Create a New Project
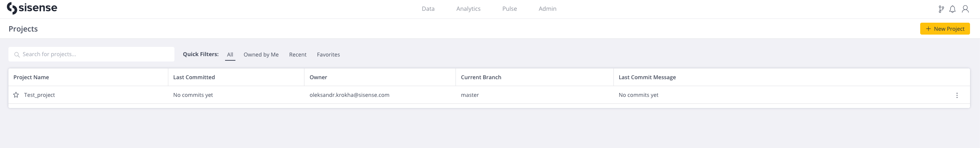 pyautogui.click(x=945, y=29)
